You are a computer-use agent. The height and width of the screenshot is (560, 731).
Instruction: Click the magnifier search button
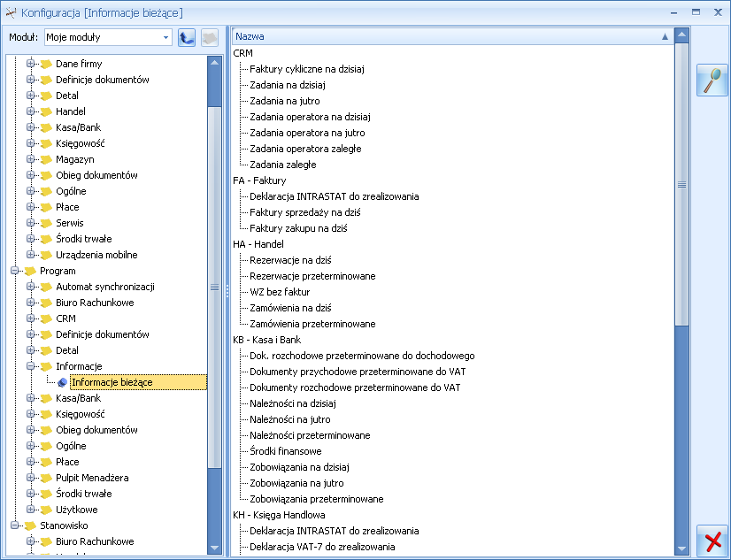[712, 81]
